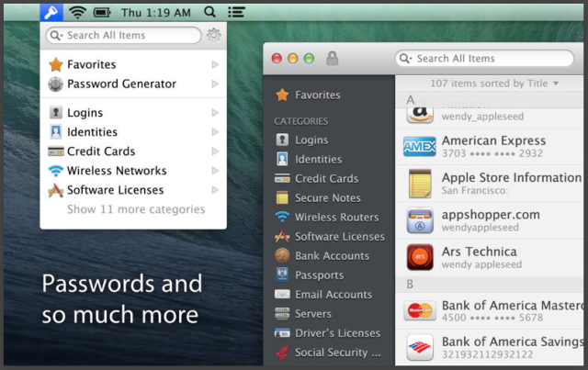Image resolution: width=588 pixels, height=370 pixels.
Task: Expand Password Generator submenu arrow
Action: point(215,84)
